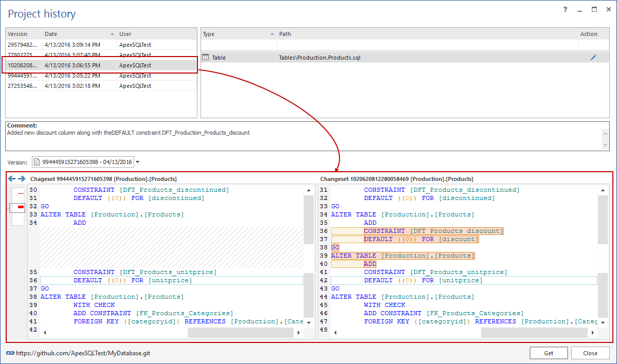617x364 pixels.
Task: Click horizontal scrollbar of the right diff pane
Action: pos(535,333)
